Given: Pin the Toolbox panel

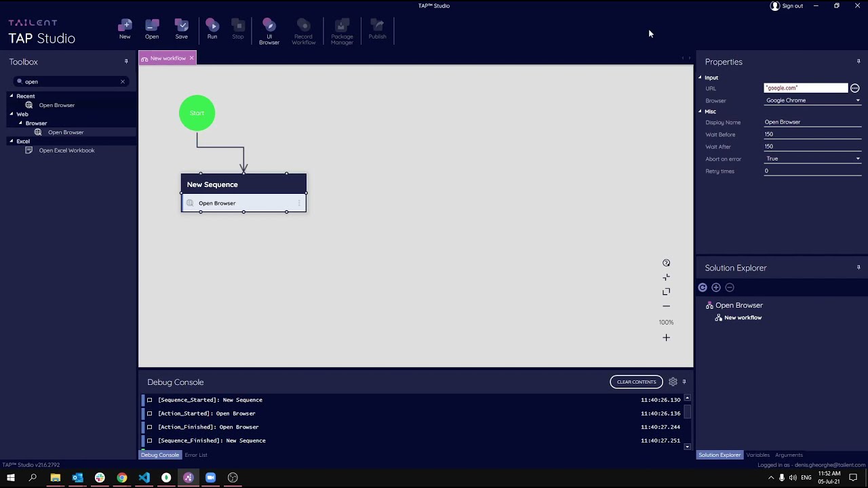Looking at the screenshot, I should (126, 62).
